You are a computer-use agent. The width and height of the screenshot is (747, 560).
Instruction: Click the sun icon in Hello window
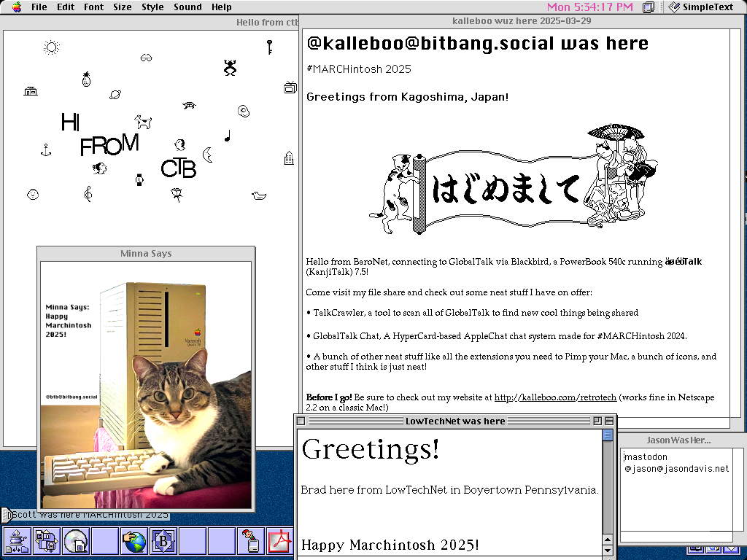pos(52,47)
